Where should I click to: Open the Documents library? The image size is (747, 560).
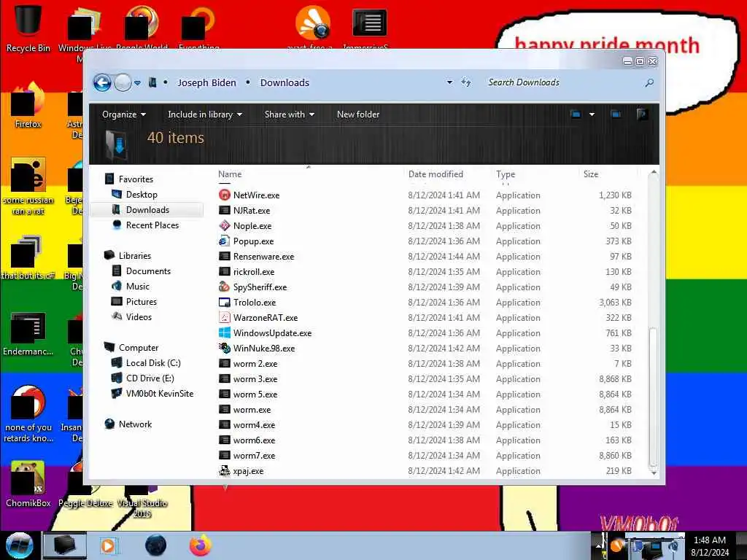tap(147, 271)
